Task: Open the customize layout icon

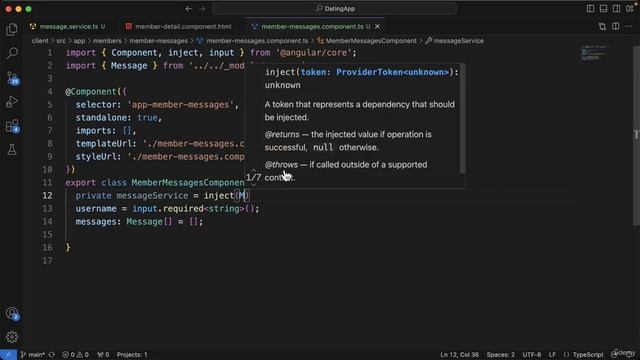Action: [x=630, y=9]
